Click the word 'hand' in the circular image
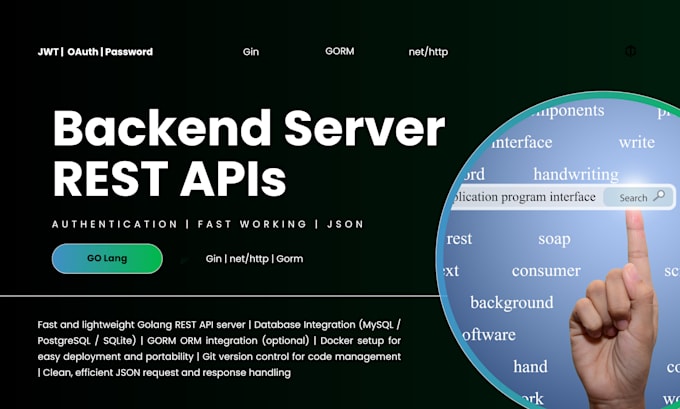 coord(530,366)
